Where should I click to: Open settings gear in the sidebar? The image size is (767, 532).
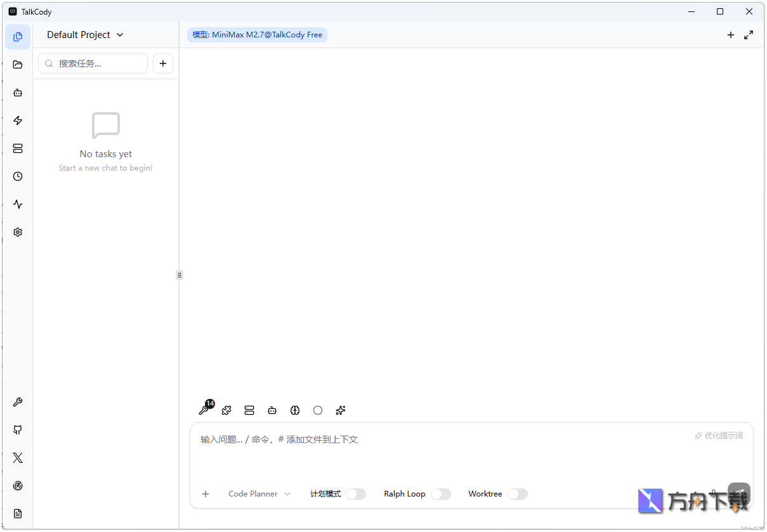click(x=18, y=232)
